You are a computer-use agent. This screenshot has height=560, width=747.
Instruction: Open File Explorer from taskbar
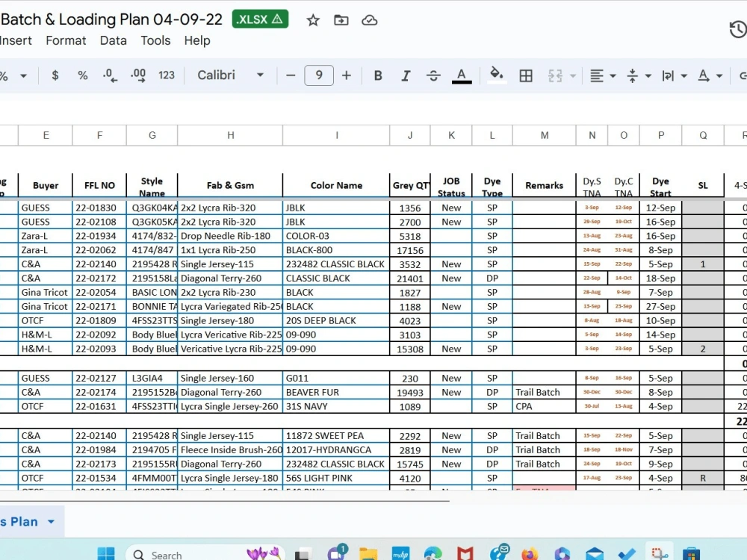pyautogui.click(x=368, y=554)
